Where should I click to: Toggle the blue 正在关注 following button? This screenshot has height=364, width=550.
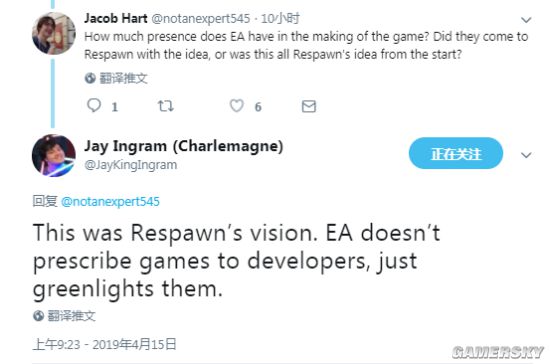coord(456,154)
